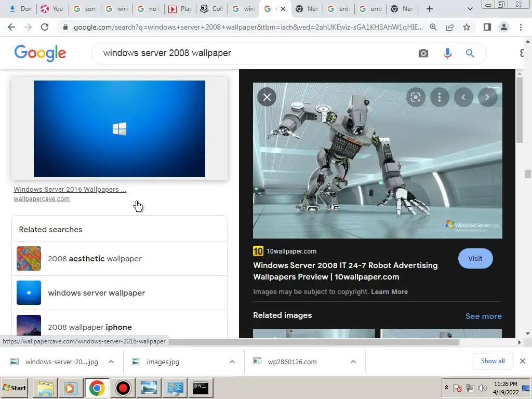This screenshot has height=399, width=532.
Task: Select related search 2008 wallpaper iphone
Action: (119, 325)
